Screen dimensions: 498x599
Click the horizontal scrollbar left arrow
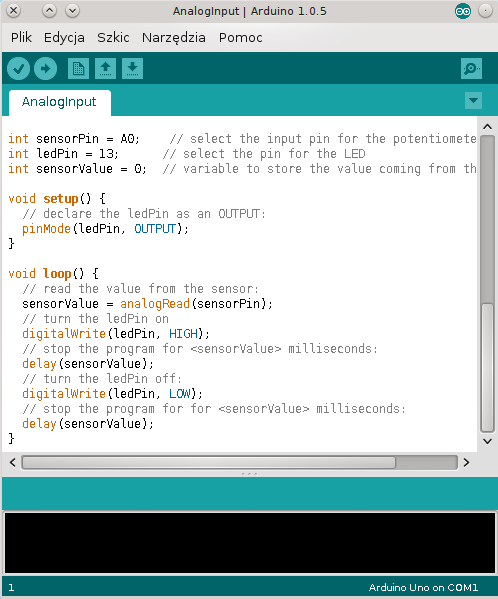click(13, 463)
